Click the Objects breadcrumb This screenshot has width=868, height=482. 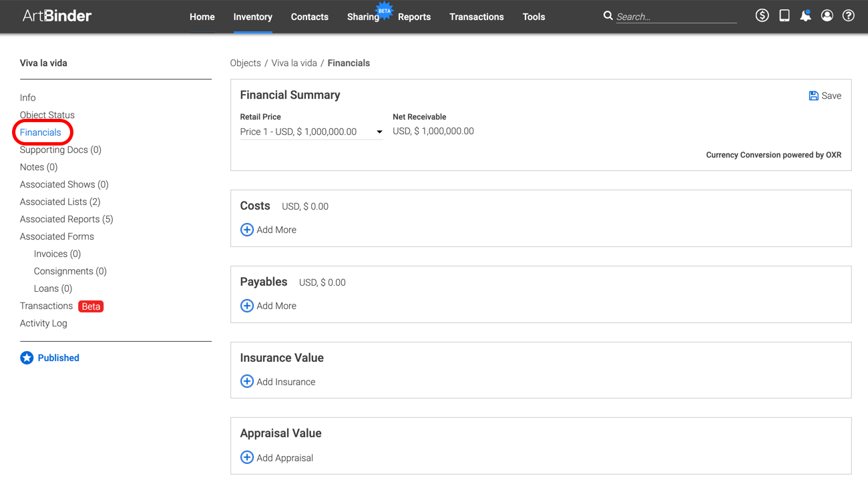(246, 63)
